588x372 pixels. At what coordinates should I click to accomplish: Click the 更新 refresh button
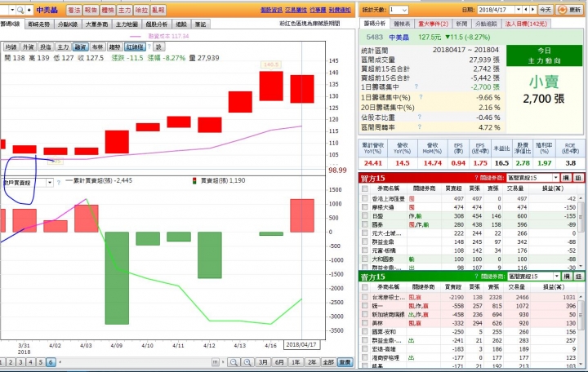coord(569,10)
